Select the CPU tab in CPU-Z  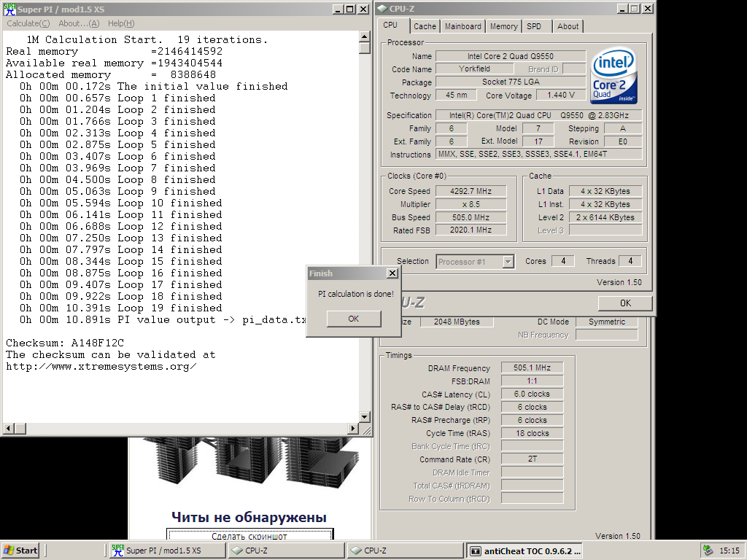point(390,26)
